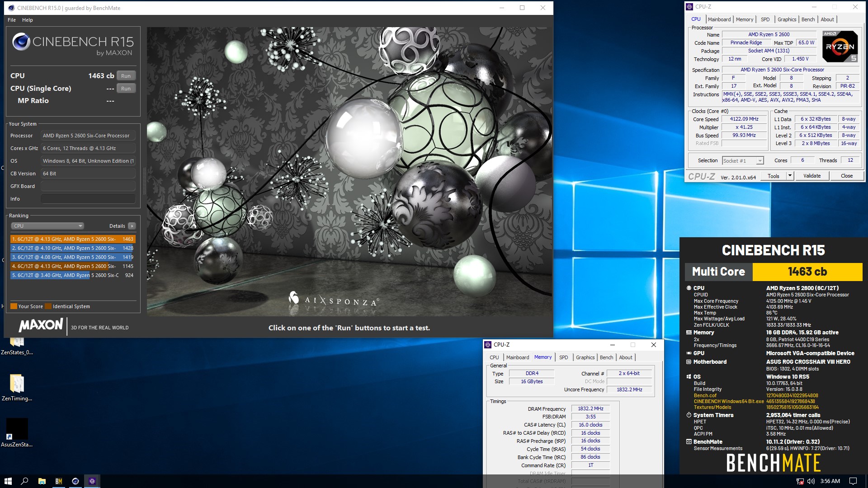868x488 pixels.
Task: Click the GFX Board field
Action: (x=88, y=186)
